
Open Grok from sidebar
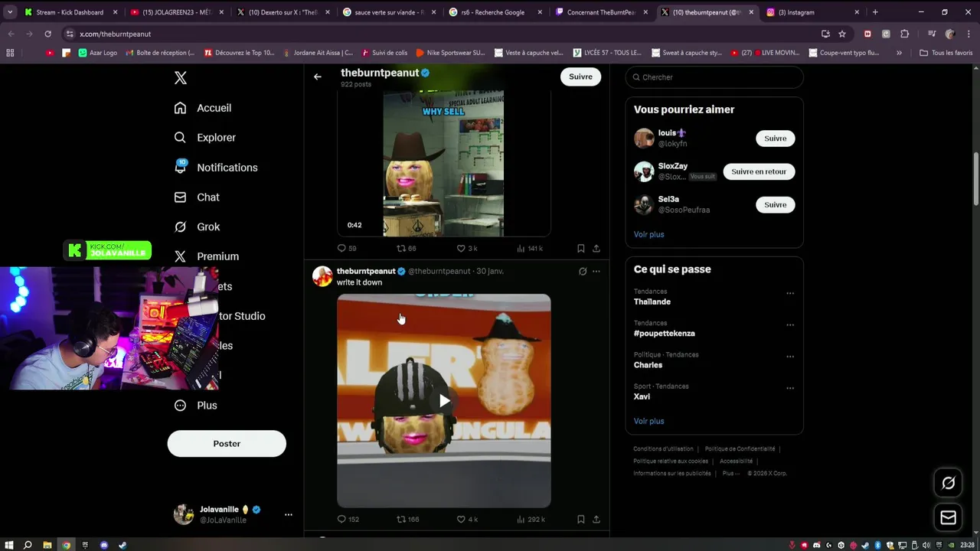coord(197,227)
